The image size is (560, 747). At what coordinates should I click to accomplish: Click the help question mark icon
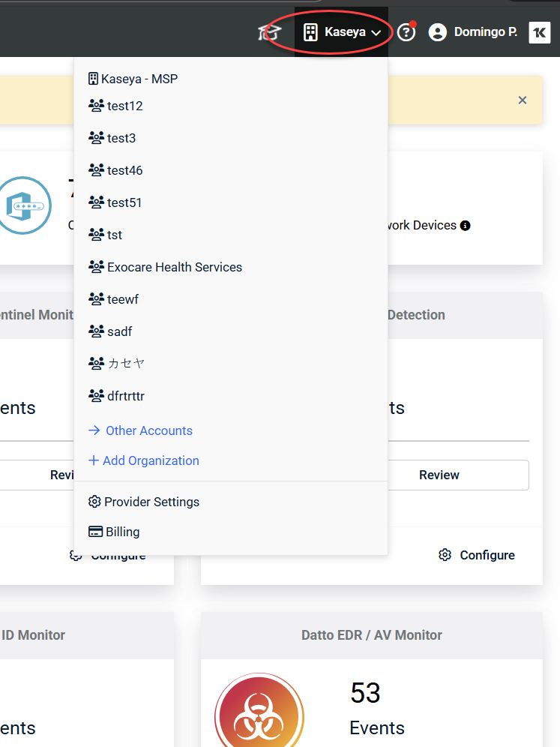(406, 32)
